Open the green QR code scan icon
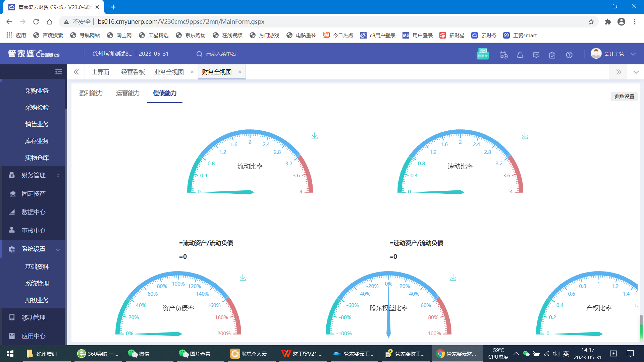644x362 pixels. pos(482,54)
